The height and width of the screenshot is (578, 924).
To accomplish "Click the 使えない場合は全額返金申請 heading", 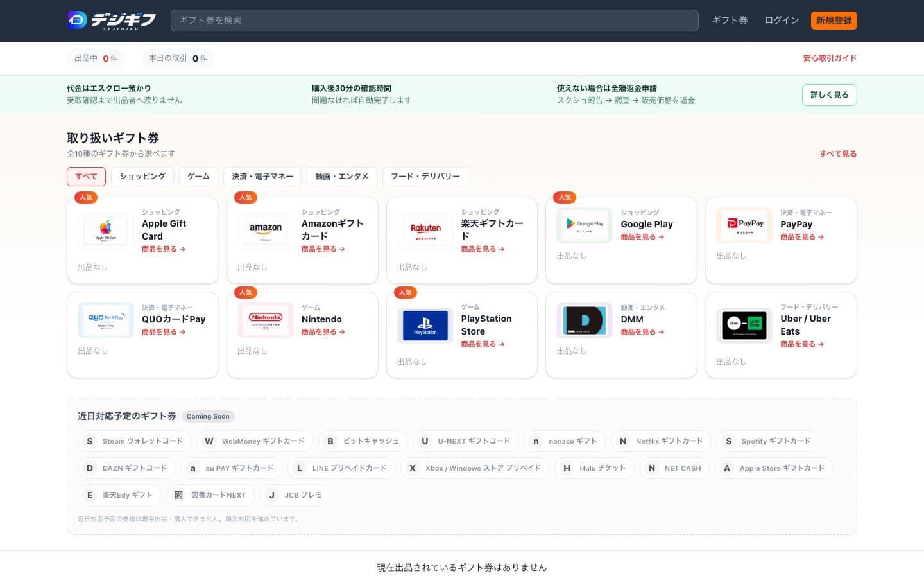I will [607, 89].
